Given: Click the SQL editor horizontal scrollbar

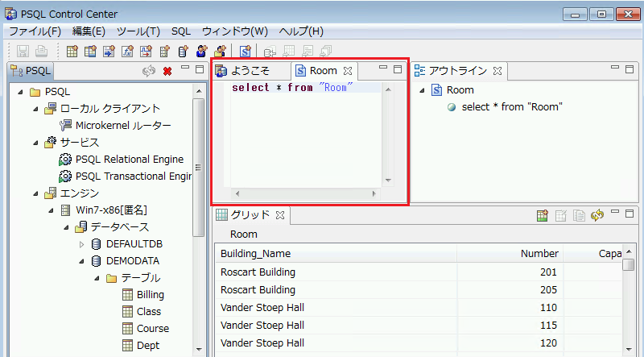Looking at the screenshot, I should (305, 193).
